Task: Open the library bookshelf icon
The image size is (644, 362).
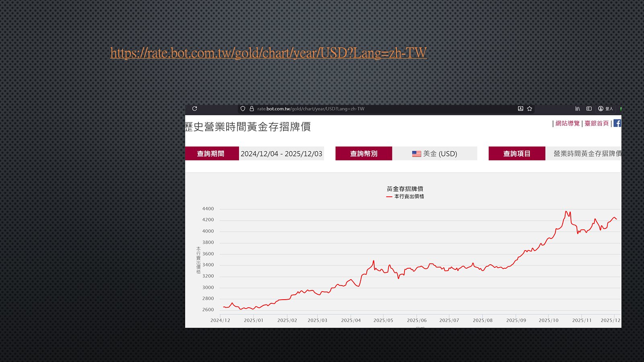Action: click(578, 109)
